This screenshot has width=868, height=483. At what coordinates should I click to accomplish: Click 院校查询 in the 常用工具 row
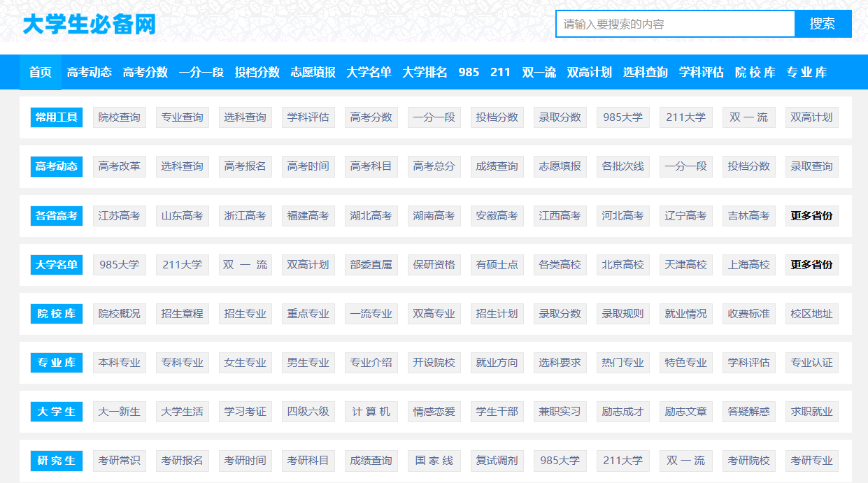tap(120, 117)
